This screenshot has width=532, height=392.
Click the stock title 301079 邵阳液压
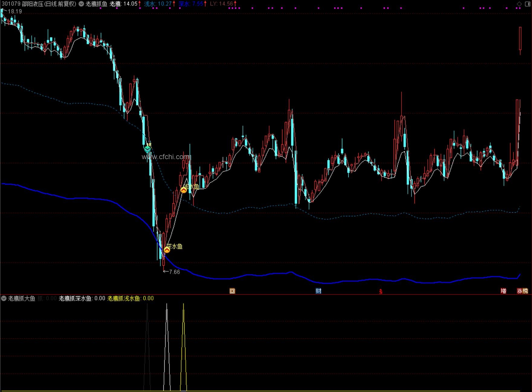point(39,4)
